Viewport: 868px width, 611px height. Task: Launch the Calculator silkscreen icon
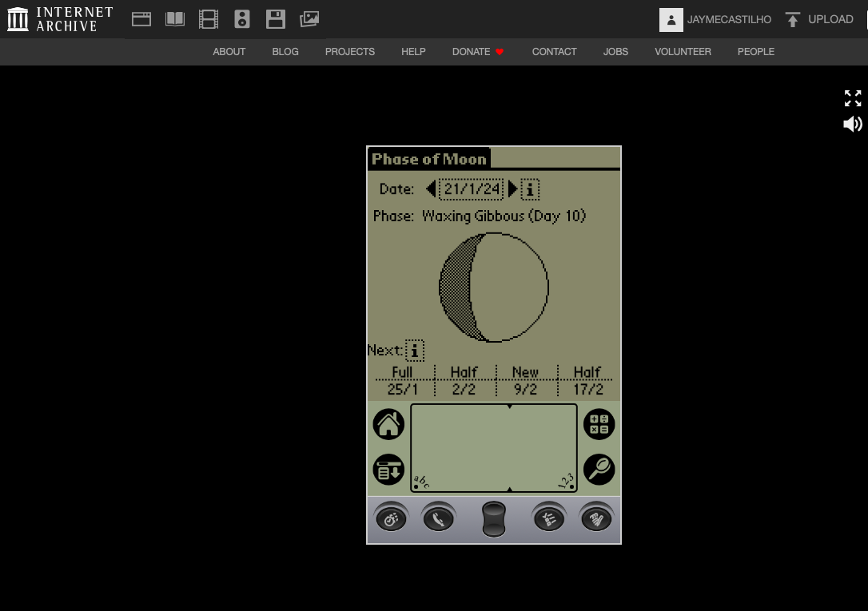tap(599, 424)
